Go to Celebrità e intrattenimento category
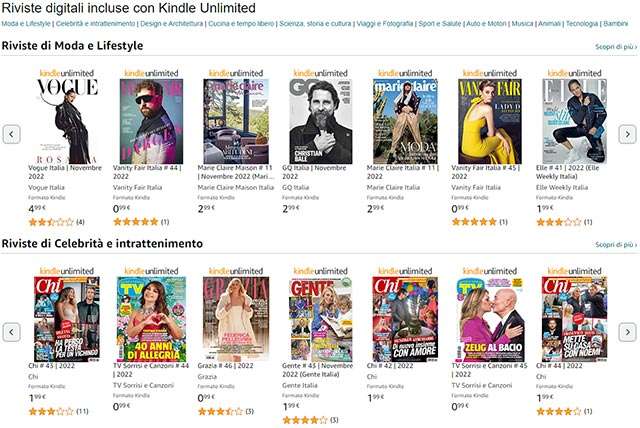Image resolution: width=640 pixels, height=428 pixels. coord(96,24)
